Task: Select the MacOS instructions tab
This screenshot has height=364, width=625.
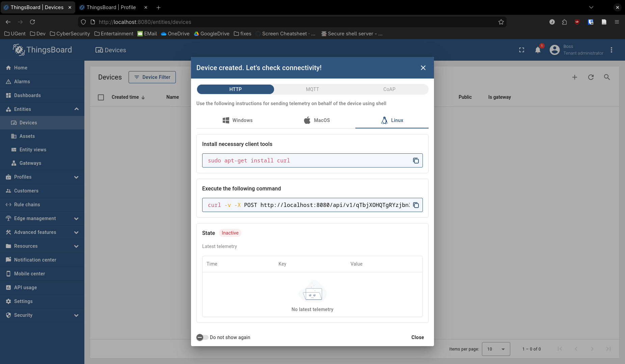Action: 317,120
